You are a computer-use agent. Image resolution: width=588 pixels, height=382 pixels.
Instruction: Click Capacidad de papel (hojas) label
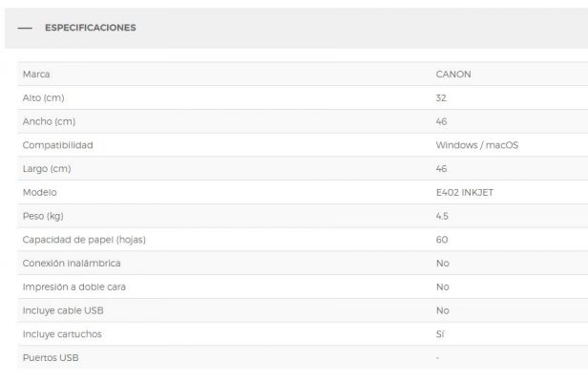click(x=84, y=240)
